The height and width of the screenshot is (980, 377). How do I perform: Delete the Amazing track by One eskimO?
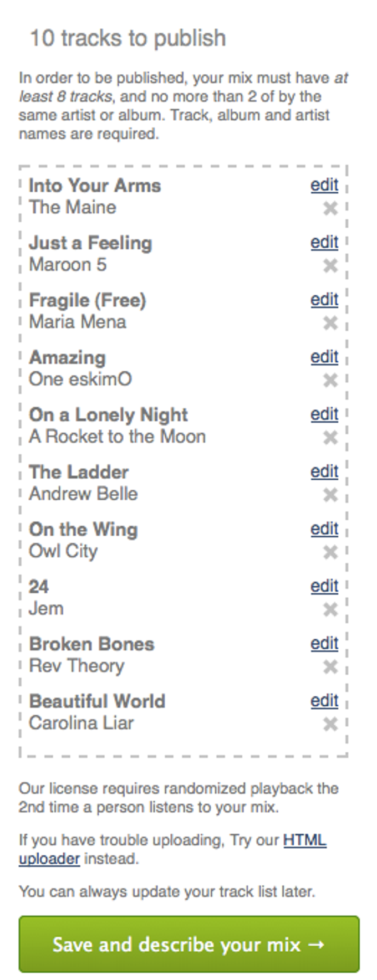click(x=330, y=381)
